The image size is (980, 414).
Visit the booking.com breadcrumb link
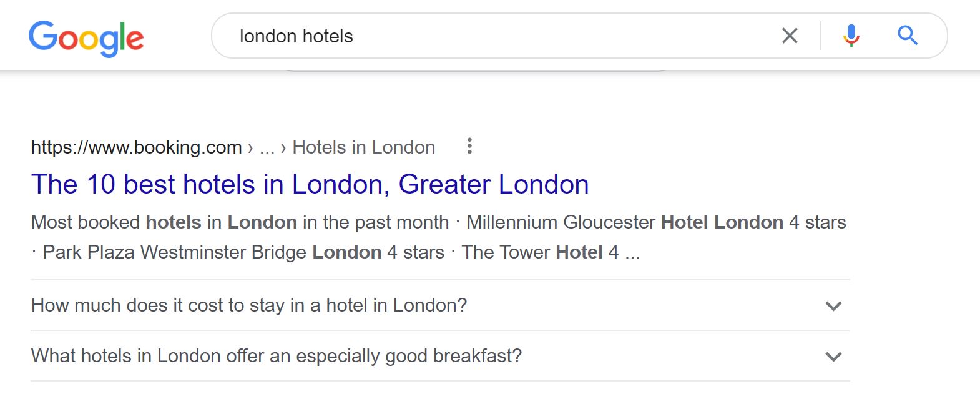(x=136, y=147)
